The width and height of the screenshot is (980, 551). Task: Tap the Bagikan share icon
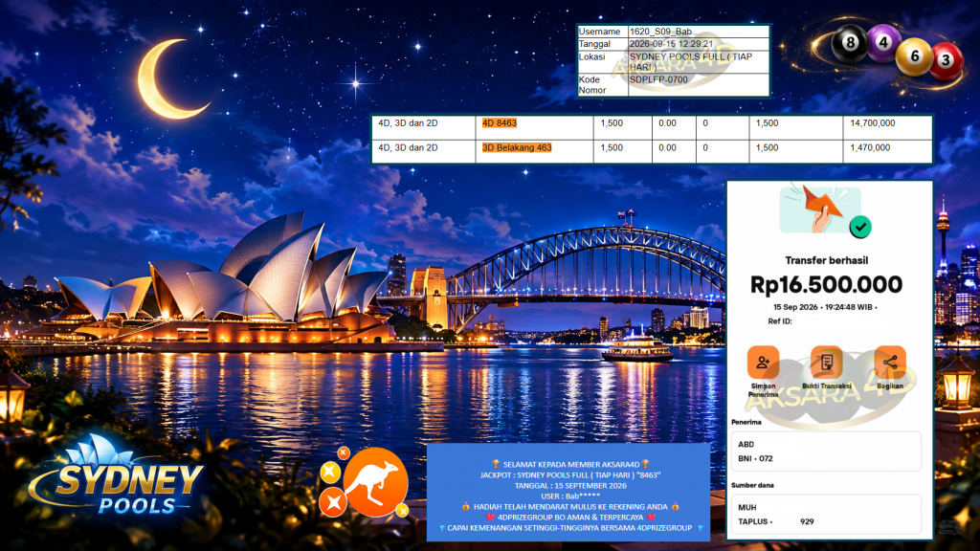tap(890, 362)
